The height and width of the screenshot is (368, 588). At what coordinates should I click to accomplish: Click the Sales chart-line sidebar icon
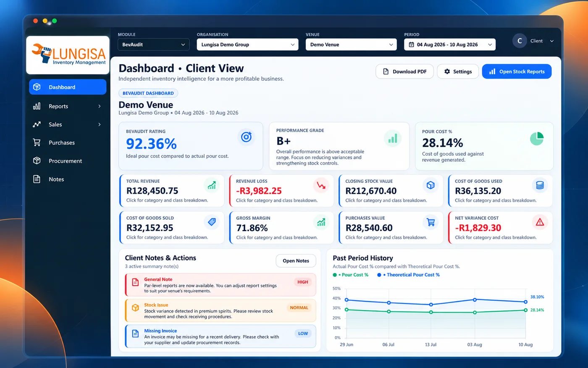tap(37, 124)
